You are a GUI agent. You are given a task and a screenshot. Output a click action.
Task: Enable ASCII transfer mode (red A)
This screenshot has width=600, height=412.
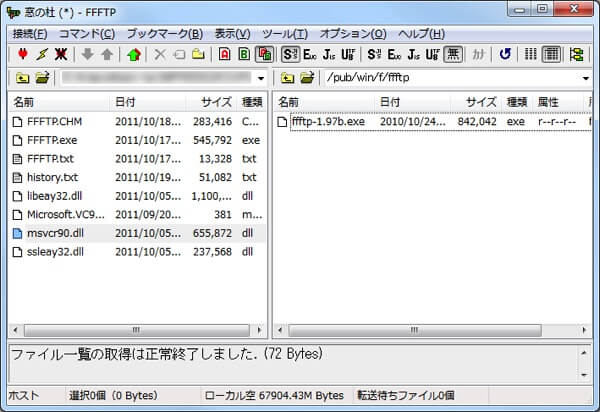click(x=225, y=54)
